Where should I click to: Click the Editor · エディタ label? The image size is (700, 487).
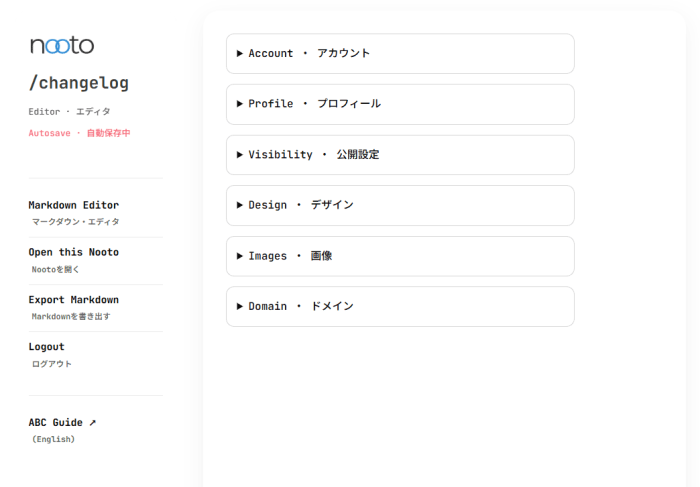click(69, 112)
